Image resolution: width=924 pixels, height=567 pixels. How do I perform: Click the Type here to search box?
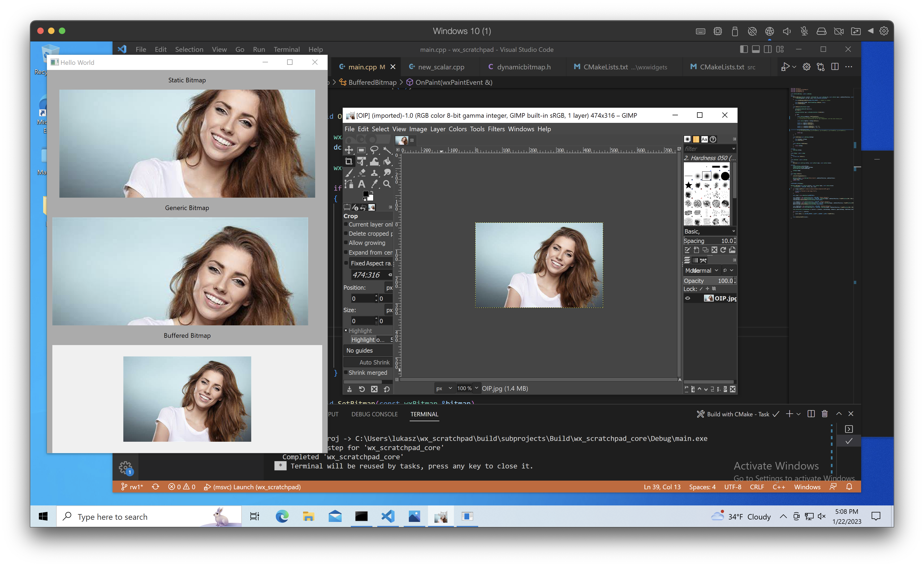point(149,516)
